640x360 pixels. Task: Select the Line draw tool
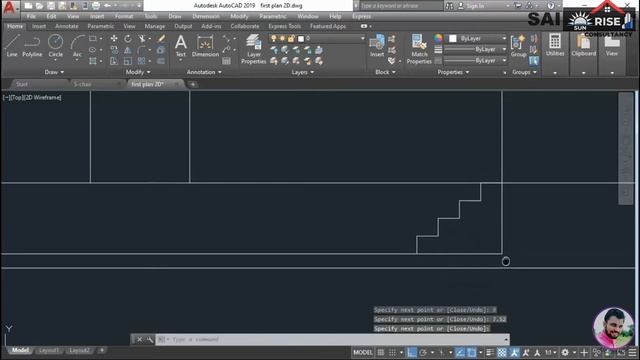click(x=12, y=45)
